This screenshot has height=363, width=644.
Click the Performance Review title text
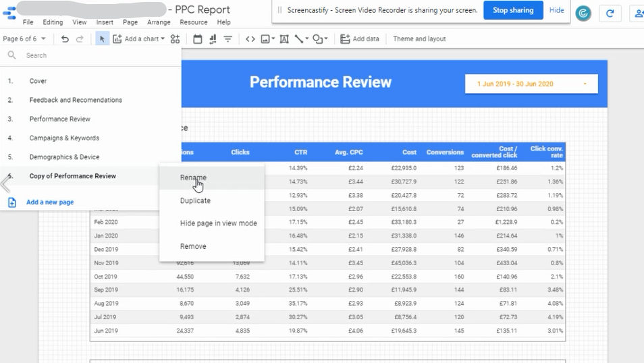321,82
